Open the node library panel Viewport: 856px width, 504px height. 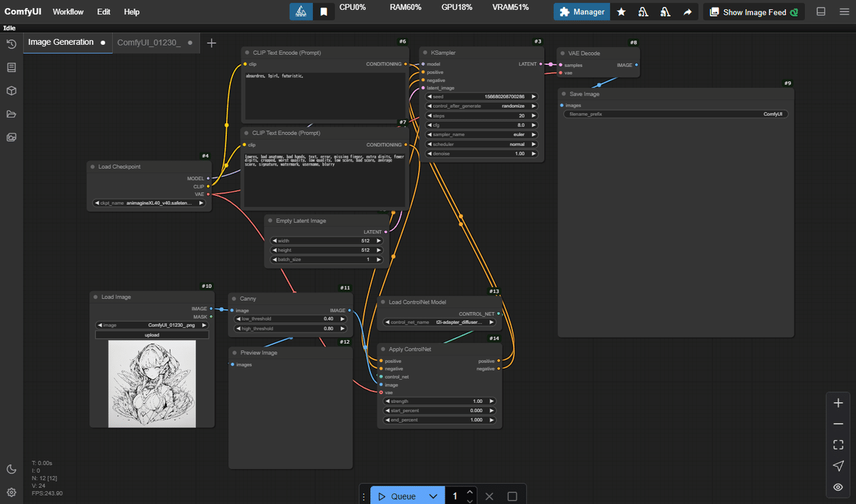click(11, 67)
